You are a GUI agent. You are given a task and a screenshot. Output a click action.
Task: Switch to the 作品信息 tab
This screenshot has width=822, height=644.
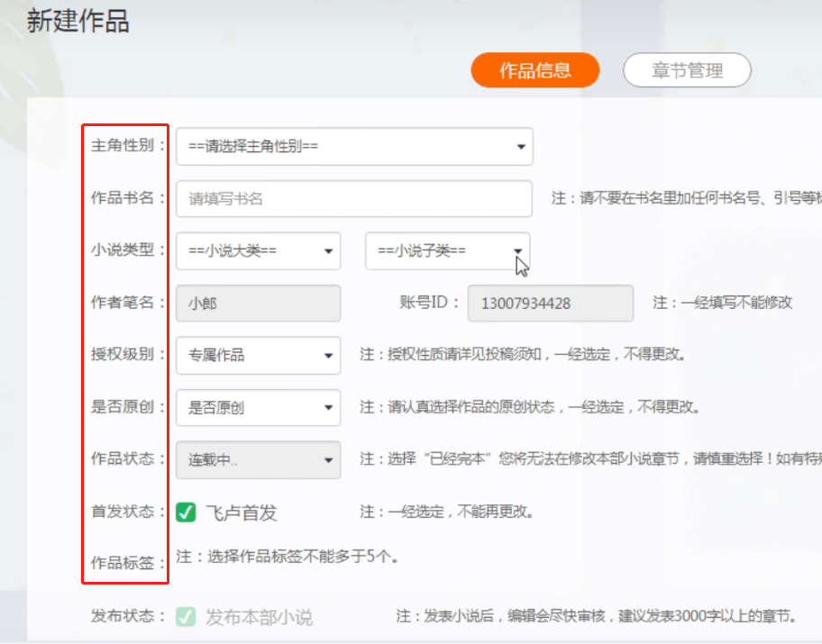point(534,70)
